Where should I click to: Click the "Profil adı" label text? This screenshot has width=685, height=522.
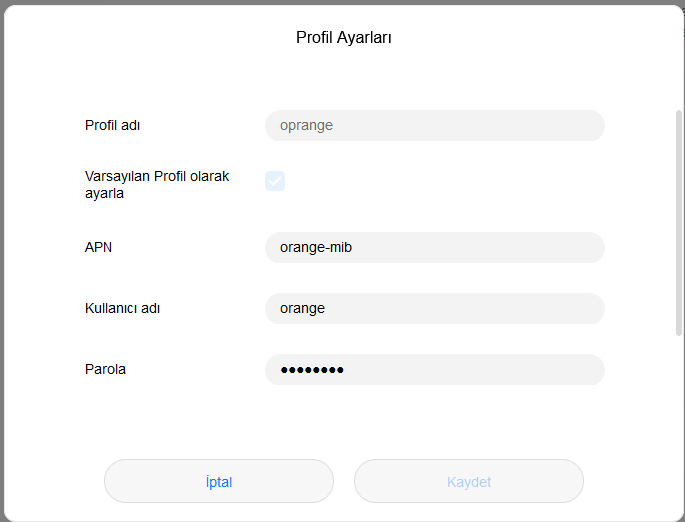[112, 126]
